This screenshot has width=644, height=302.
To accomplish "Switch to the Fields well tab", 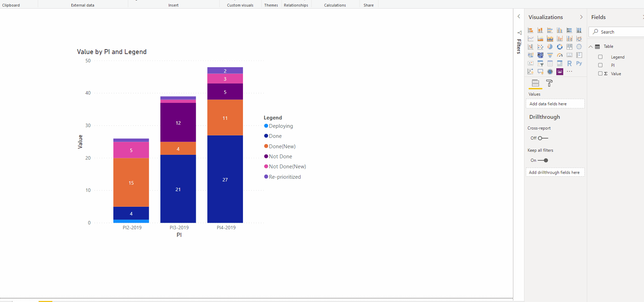I will point(536,83).
